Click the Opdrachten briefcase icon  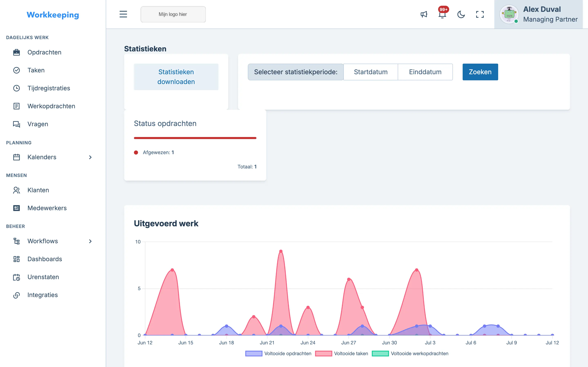[x=16, y=52]
